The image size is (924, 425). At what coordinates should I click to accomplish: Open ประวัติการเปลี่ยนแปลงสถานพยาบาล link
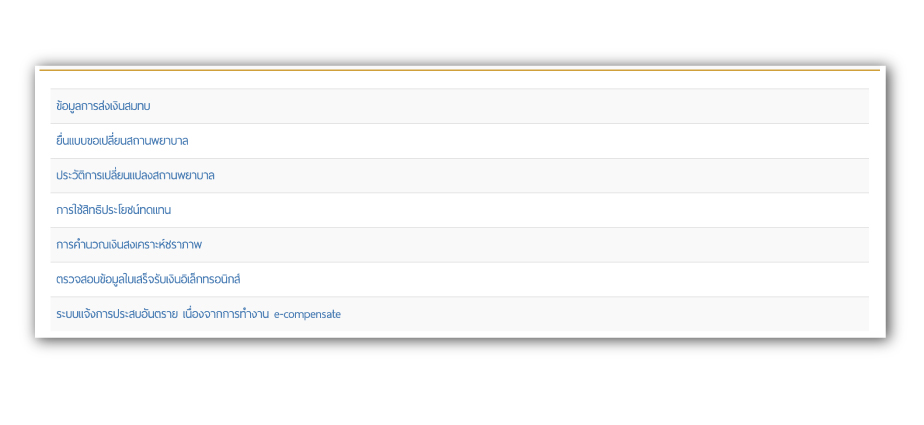click(x=135, y=175)
